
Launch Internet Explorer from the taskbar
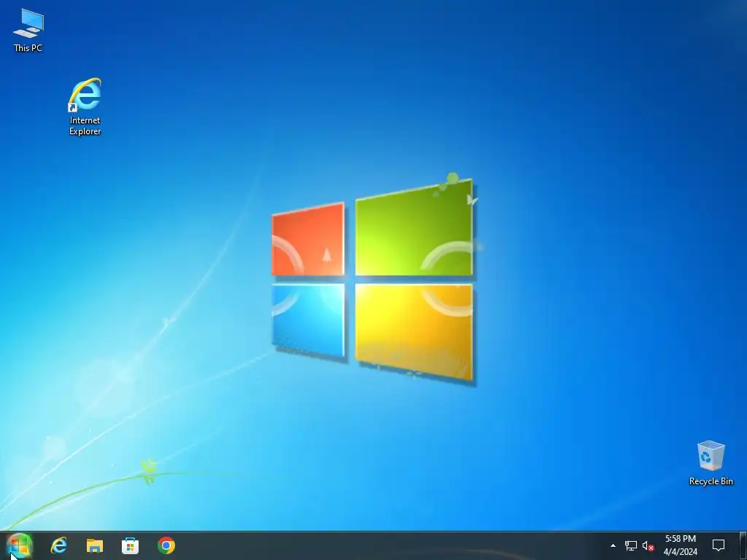[58, 545]
